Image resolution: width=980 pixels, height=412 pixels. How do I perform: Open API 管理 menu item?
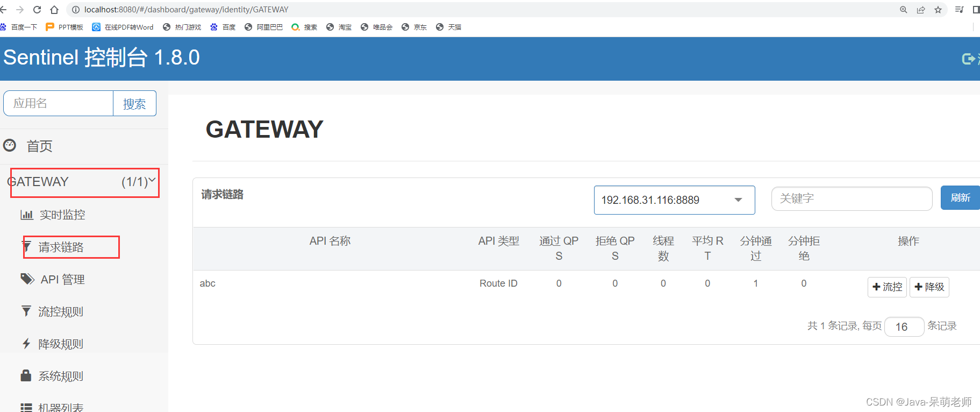click(x=63, y=279)
